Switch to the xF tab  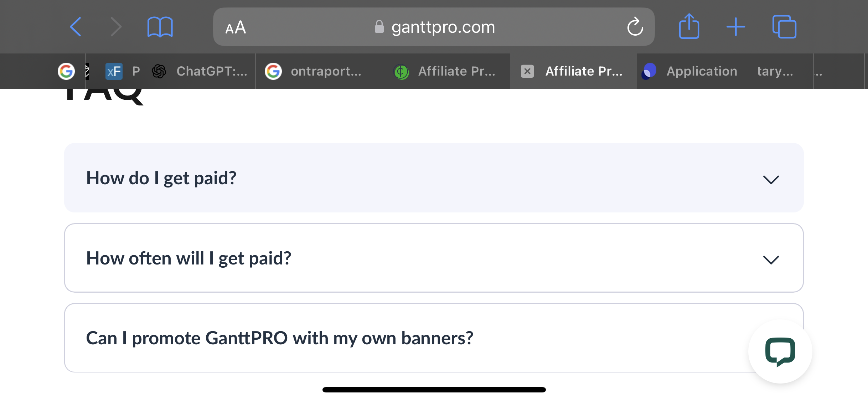tap(114, 71)
